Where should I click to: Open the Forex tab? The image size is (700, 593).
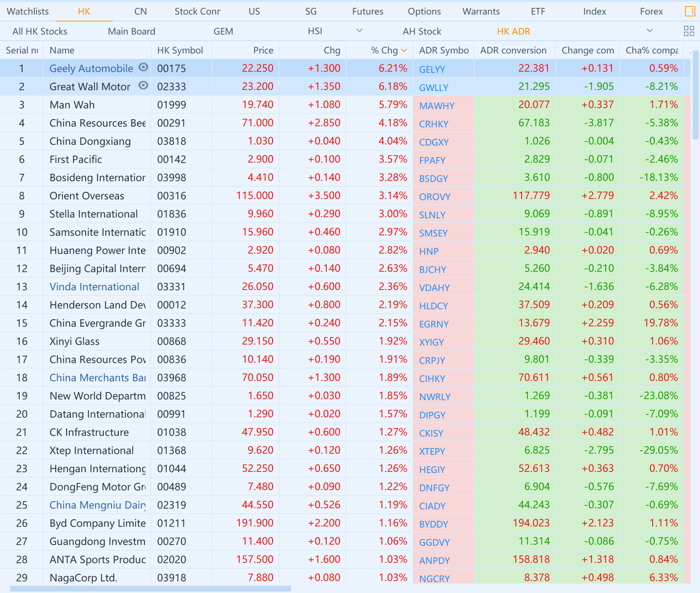pos(651,11)
